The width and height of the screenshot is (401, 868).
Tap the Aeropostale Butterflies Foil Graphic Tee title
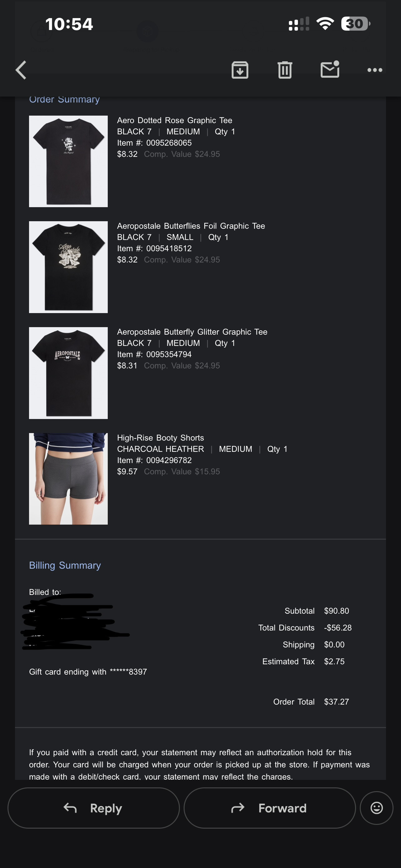pos(191,226)
